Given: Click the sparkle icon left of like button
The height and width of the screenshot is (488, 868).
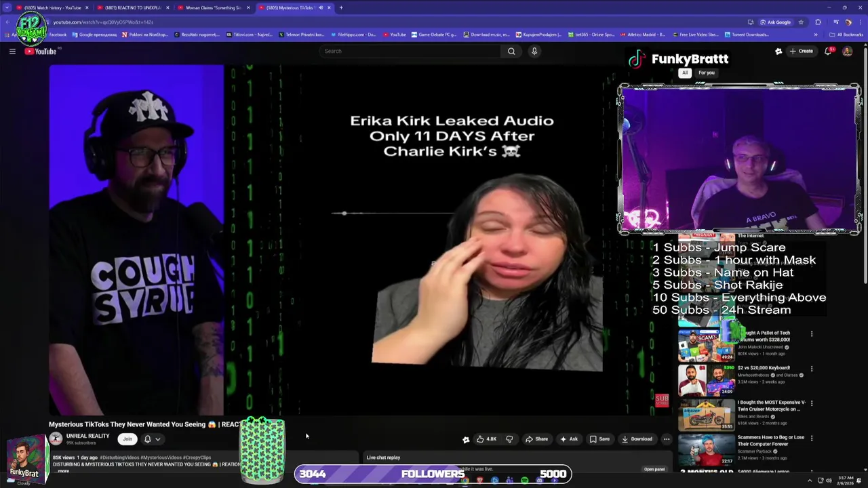Looking at the screenshot, I should tap(466, 439).
